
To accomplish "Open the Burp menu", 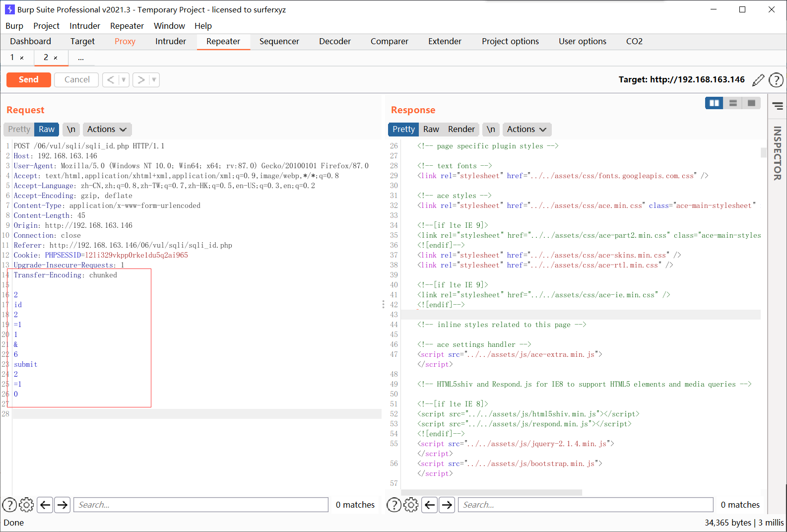I will coord(14,26).
